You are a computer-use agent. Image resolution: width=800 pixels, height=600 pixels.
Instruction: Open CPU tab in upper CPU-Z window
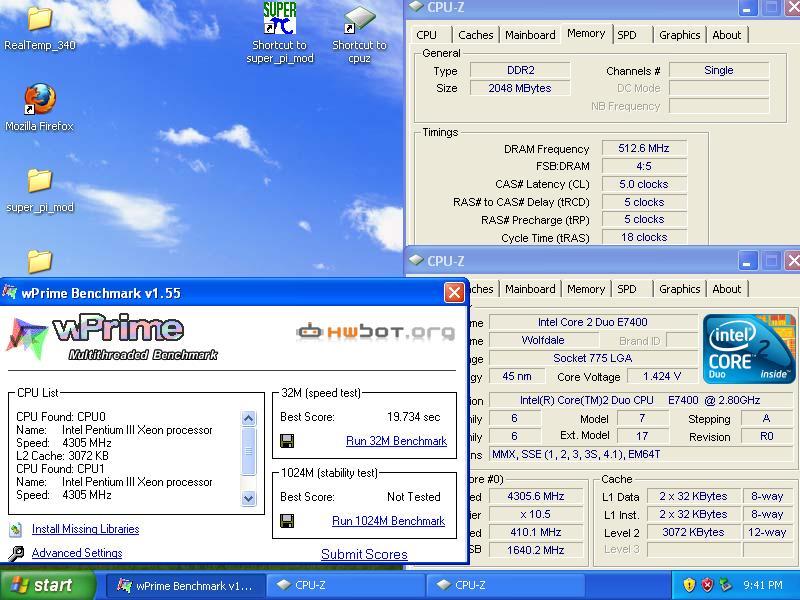pos(427,35)
